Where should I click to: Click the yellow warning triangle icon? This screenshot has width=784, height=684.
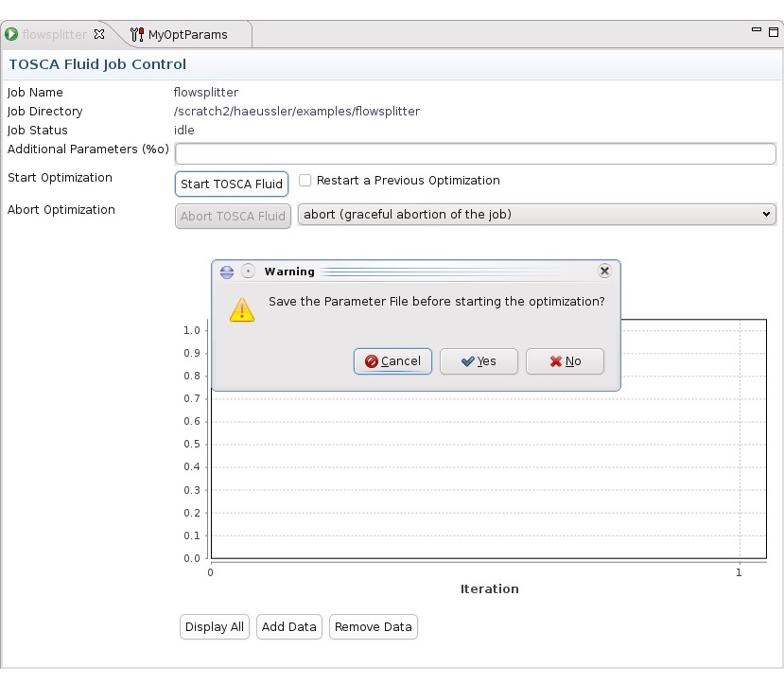coord(242,309)
